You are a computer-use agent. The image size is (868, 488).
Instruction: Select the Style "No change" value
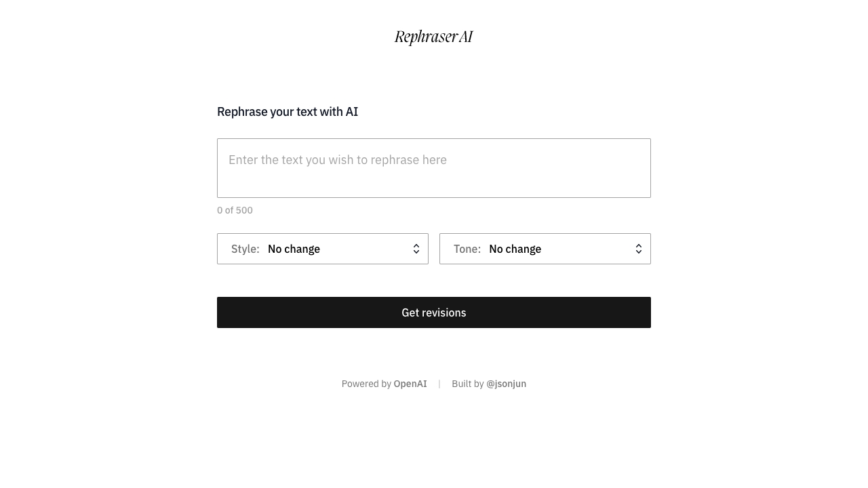click(294, 249)
